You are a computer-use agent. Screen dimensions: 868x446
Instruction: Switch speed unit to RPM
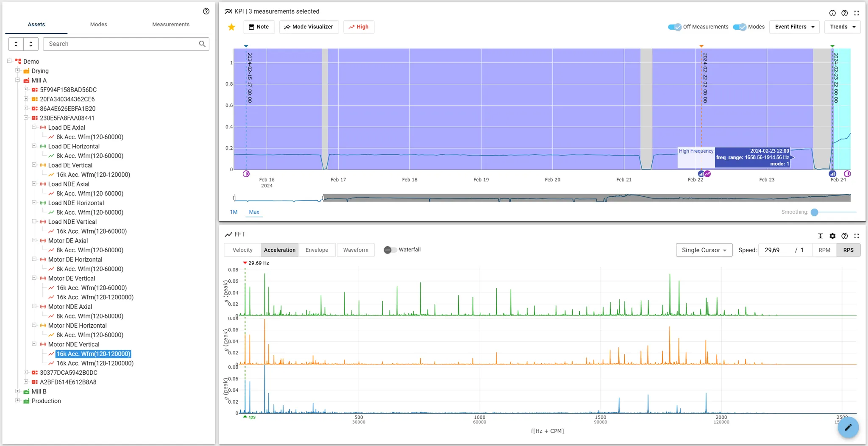click(x=824, y=250)
